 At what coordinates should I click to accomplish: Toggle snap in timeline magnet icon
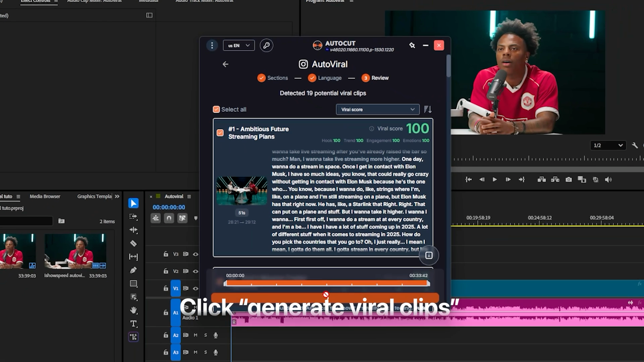pyautogui.click(x=169, y=218)
